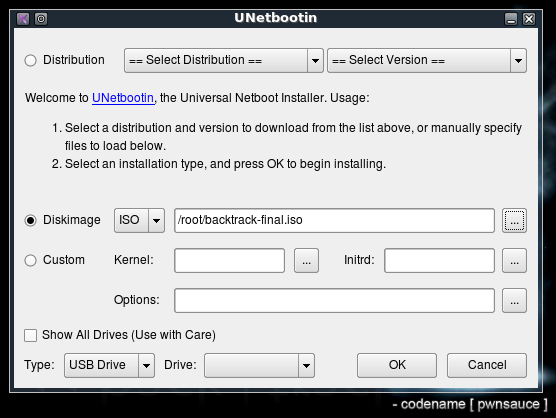Click the OK button

397,365
